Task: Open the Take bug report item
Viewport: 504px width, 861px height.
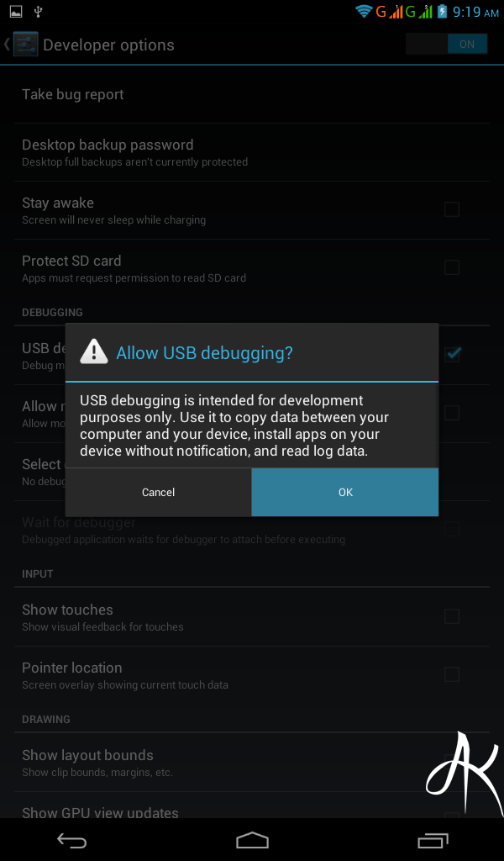Action: tap(252, 94)
